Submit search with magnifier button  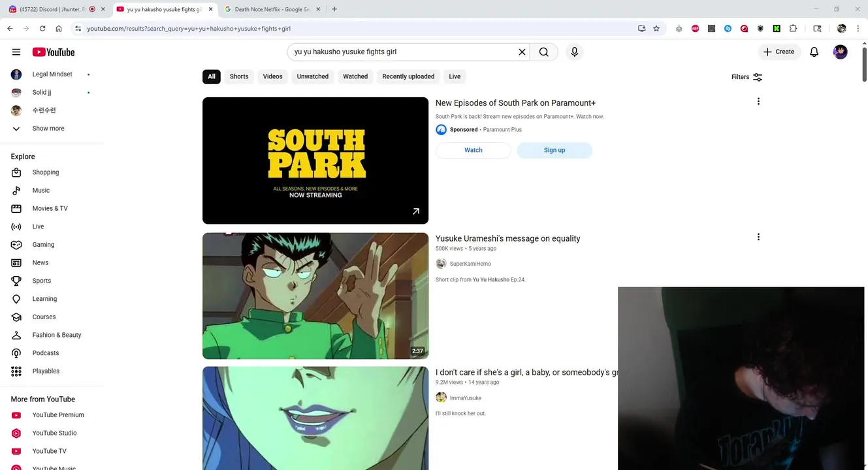point(543,52)
